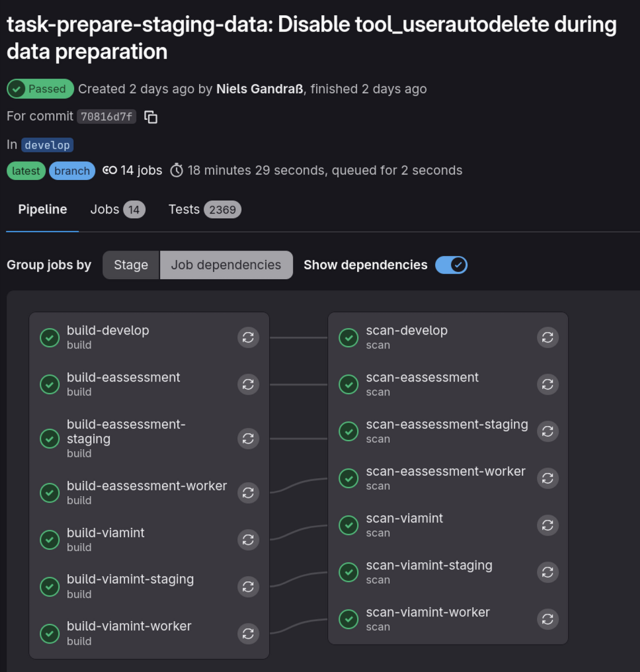Open the scan-eassessment-staging job

[x=446, y=425]
